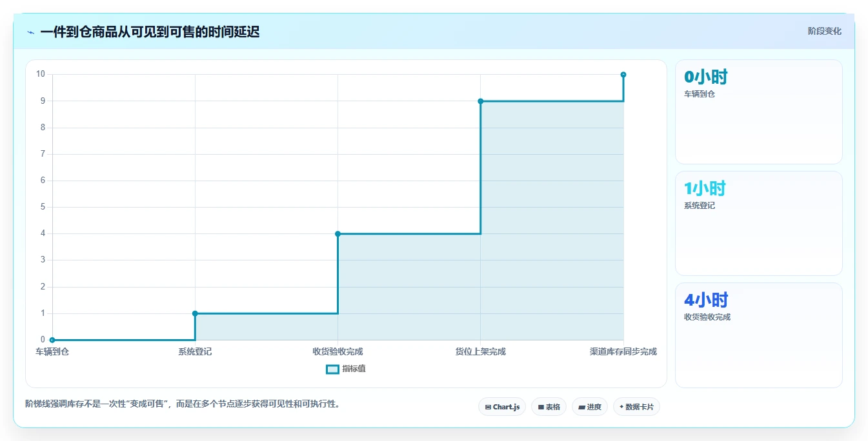Click the 表格 tag pill

coord(549,407)
